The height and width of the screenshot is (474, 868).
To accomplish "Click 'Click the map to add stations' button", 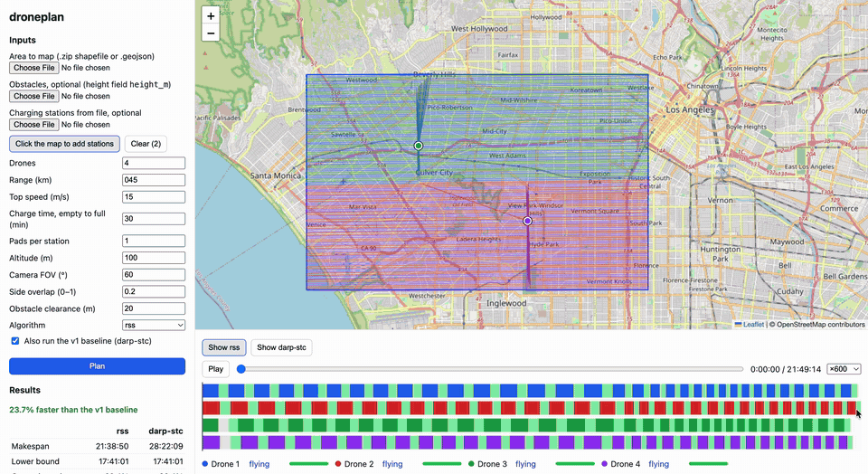I will (64, 144).
